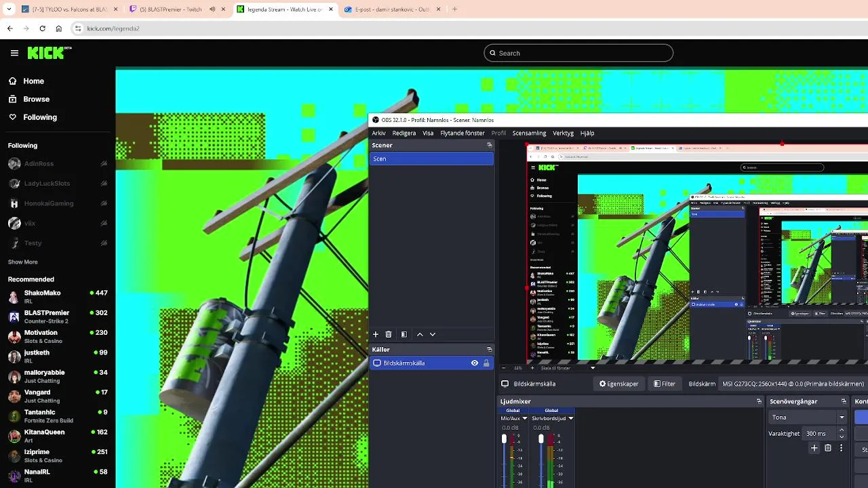Add a new scene with the plus icon

click(376, 334)
